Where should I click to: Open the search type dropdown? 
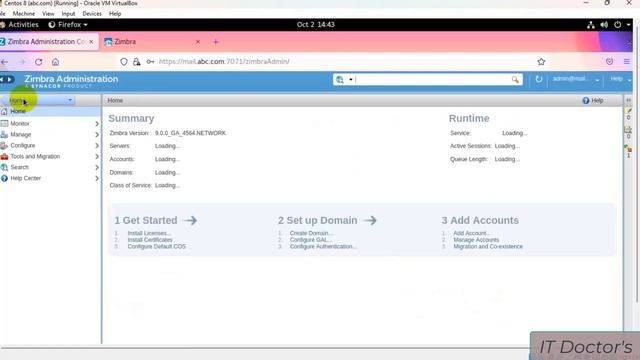click(x=351, y=80)
